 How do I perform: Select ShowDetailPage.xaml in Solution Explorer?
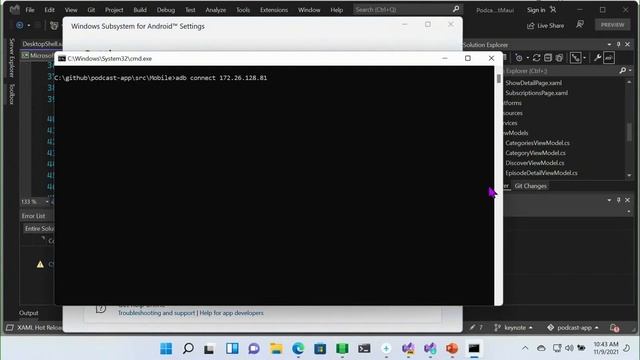(533, 83)
